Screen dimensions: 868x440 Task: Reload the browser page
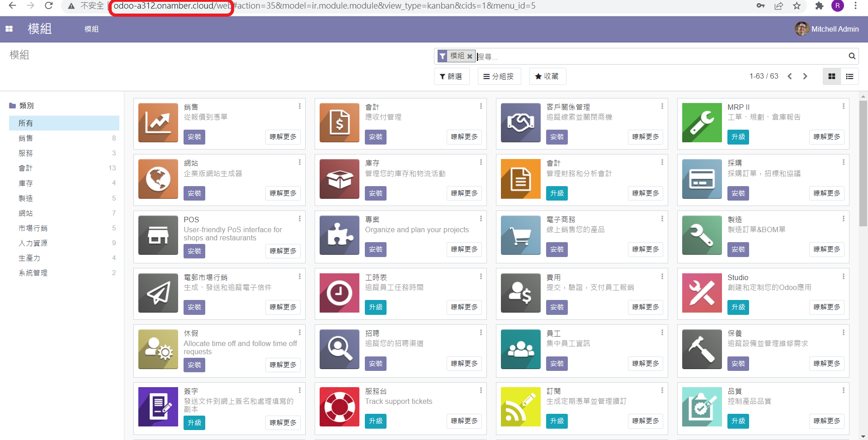click(49, 5)
